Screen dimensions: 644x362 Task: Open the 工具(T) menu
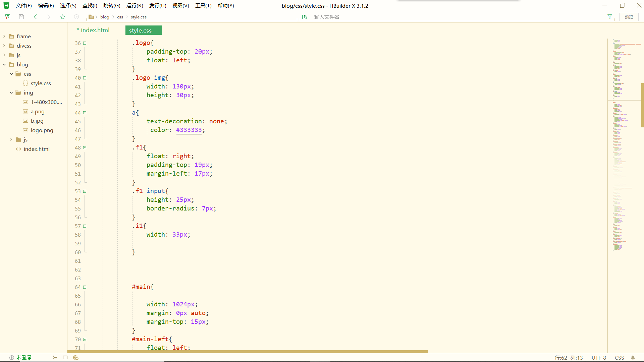point(203,6)
